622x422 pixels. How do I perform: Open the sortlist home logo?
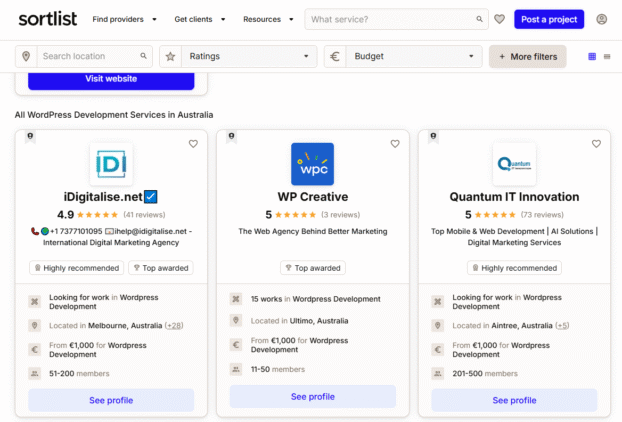click(48, 19)
